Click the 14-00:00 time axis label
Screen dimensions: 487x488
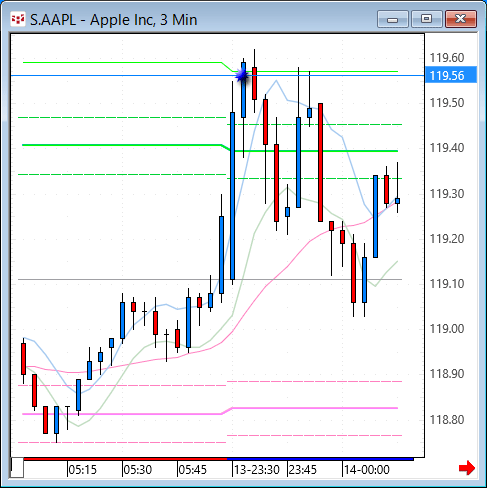point(367,470)
